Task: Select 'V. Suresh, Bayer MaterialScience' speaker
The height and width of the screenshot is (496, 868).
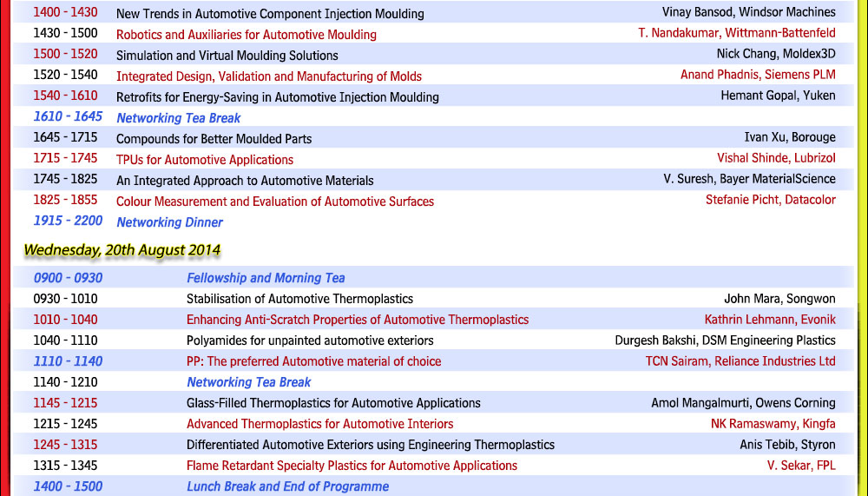Action: (750, 179)
